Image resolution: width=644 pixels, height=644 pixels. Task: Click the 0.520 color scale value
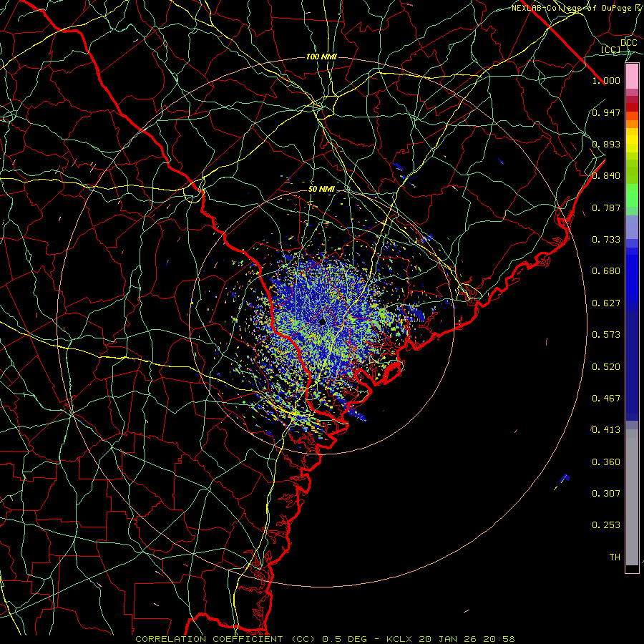click(606, 367)
